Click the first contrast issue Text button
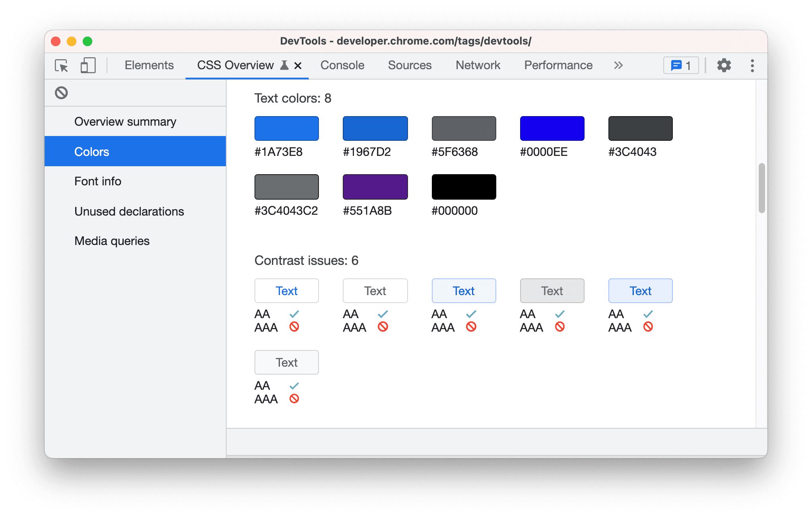 [286, 290]
